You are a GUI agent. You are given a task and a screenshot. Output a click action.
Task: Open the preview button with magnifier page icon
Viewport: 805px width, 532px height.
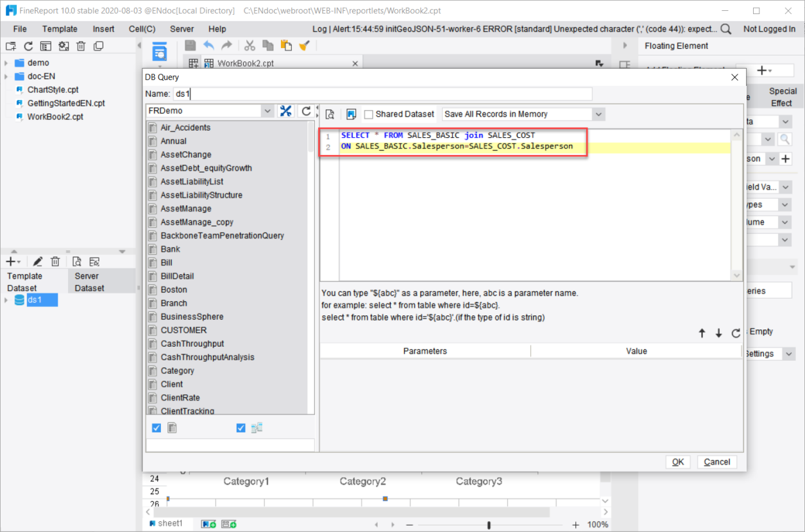pos(160,53)
